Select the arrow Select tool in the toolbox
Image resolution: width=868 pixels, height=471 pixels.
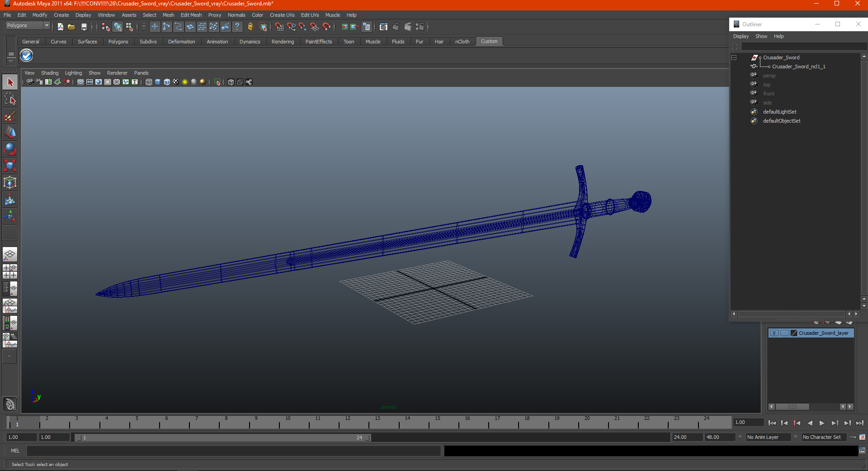(x=10, y=82)
